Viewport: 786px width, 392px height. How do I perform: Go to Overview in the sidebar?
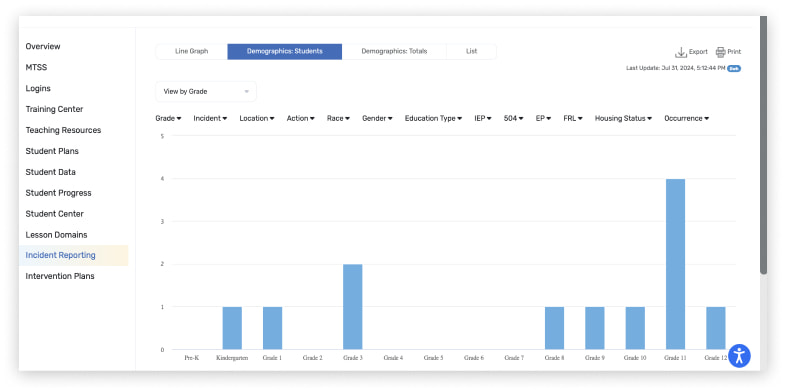coord(43,47)
